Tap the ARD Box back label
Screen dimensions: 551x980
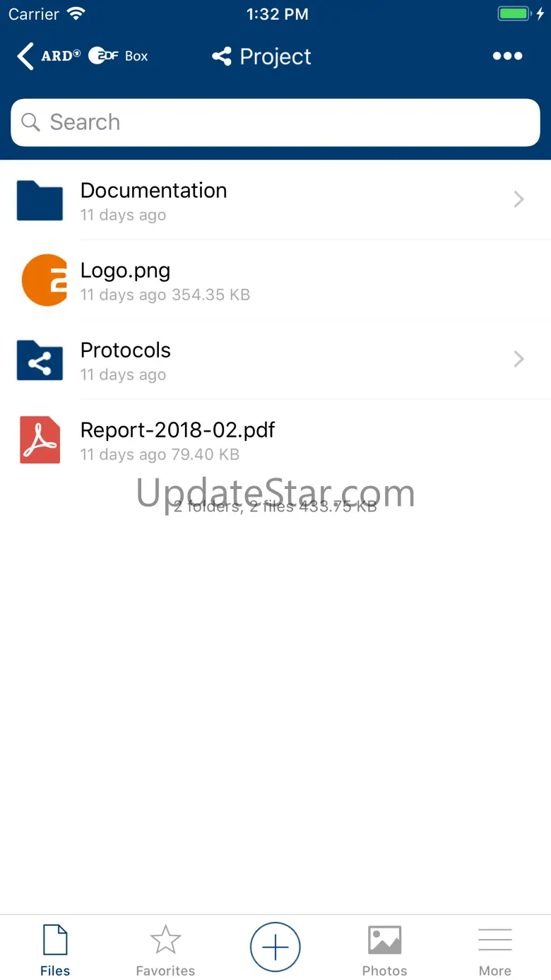pos(95,56)
